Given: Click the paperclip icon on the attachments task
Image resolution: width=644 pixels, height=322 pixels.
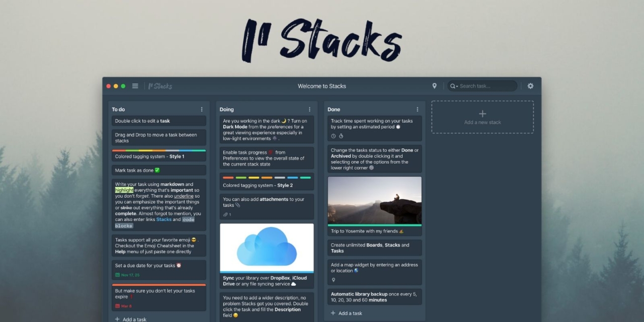Looking at the screenshot, I should pyautogui.click(x=225, y=214).
